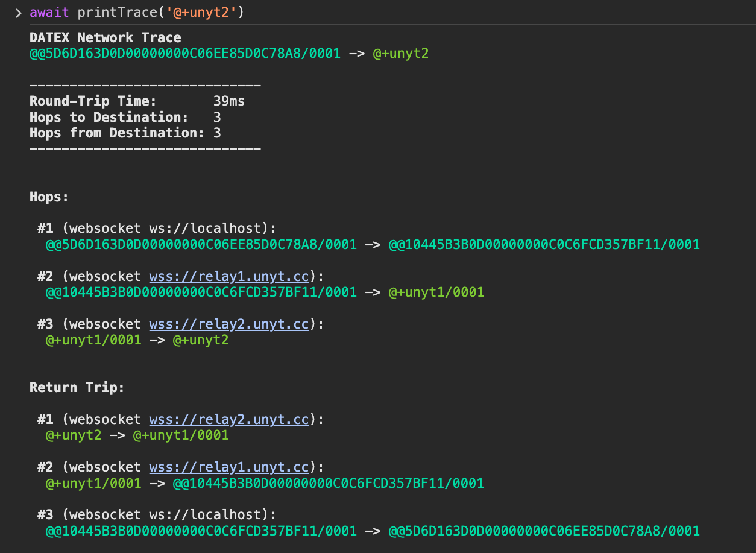Viewport: 756px width, 553px height.
Task: Open relay1.unyt.cc link in Return Trip #2
Action: pyautogui.click(x=229, y=467)
